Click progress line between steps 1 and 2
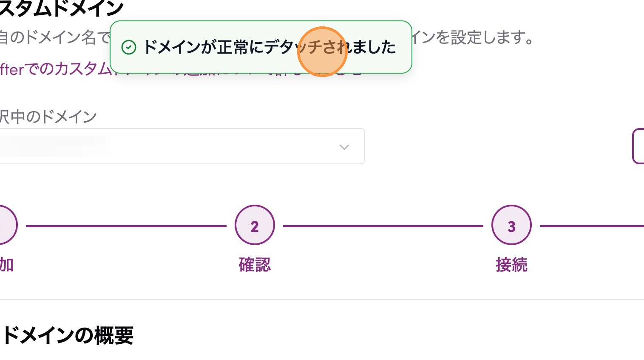The height and width of the screenshot is (360, 644). [126, 226]
